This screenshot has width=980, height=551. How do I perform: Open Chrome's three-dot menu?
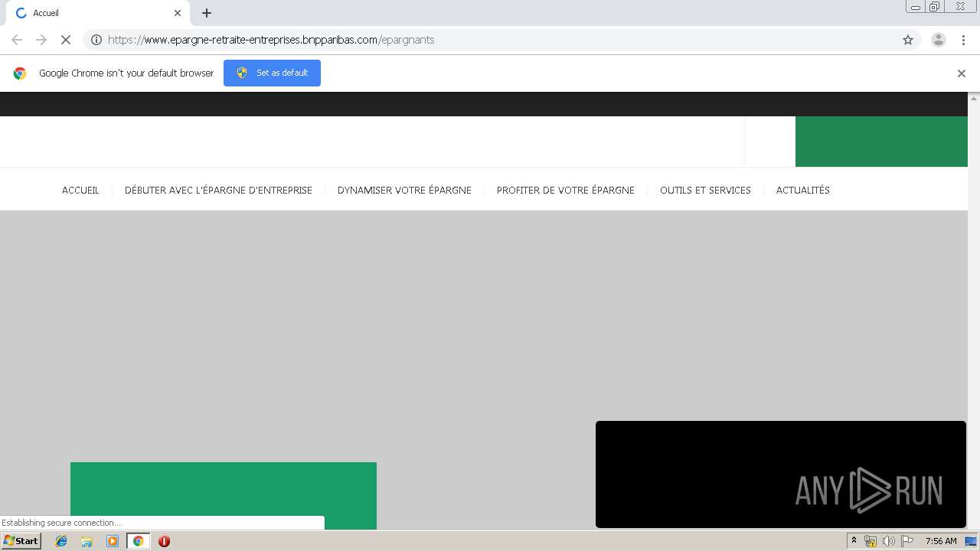coord(963,40)
